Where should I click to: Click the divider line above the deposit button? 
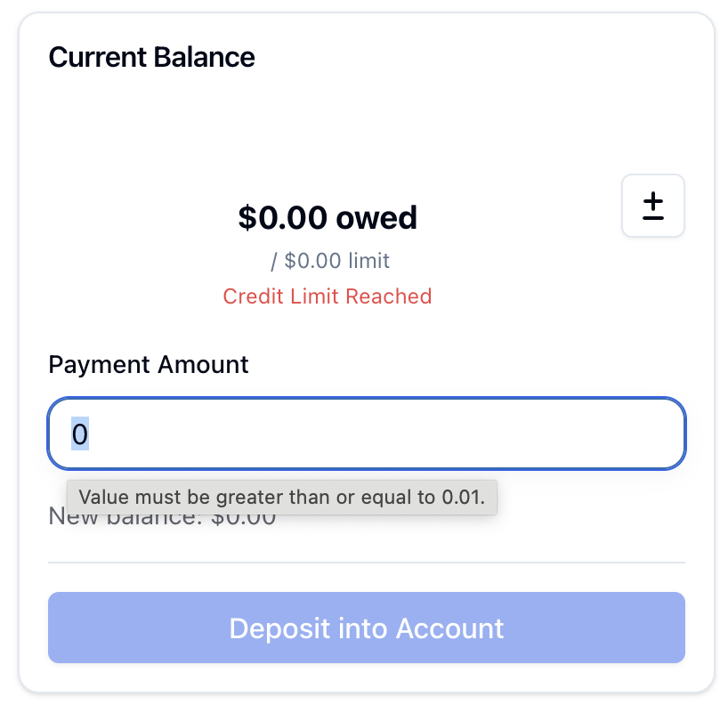[366, 563]
